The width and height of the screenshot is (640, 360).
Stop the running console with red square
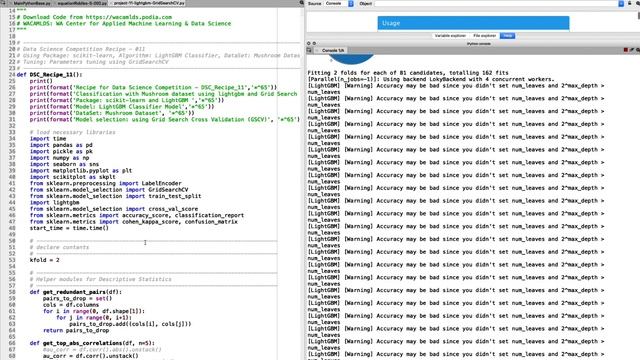click(625, 50)
